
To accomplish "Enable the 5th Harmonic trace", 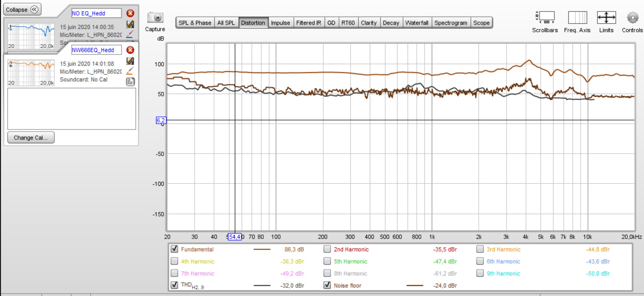I will tap(327, 261).
